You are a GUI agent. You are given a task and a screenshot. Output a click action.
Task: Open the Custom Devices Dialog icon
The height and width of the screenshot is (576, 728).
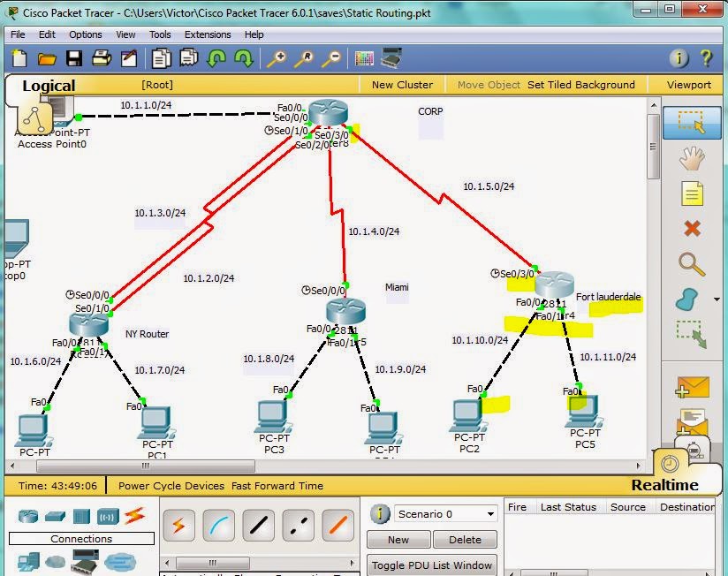[391, 58]
